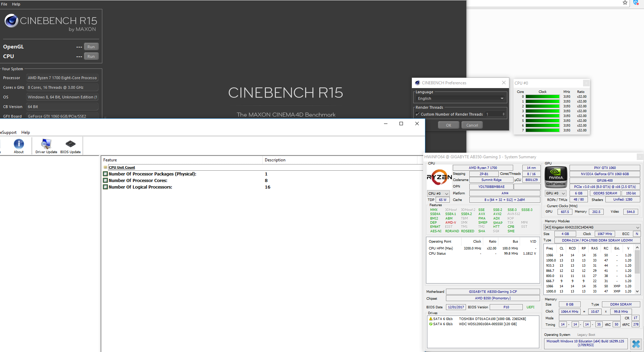This screenshot has height=352, width=644.
Task: Click the Core 7 clock bar
Action: (543, 130)
